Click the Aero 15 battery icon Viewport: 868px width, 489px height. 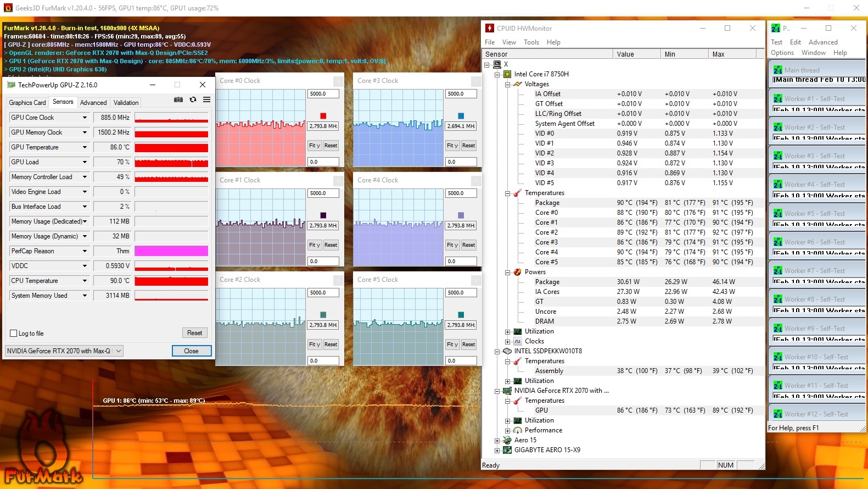point(507,440)
